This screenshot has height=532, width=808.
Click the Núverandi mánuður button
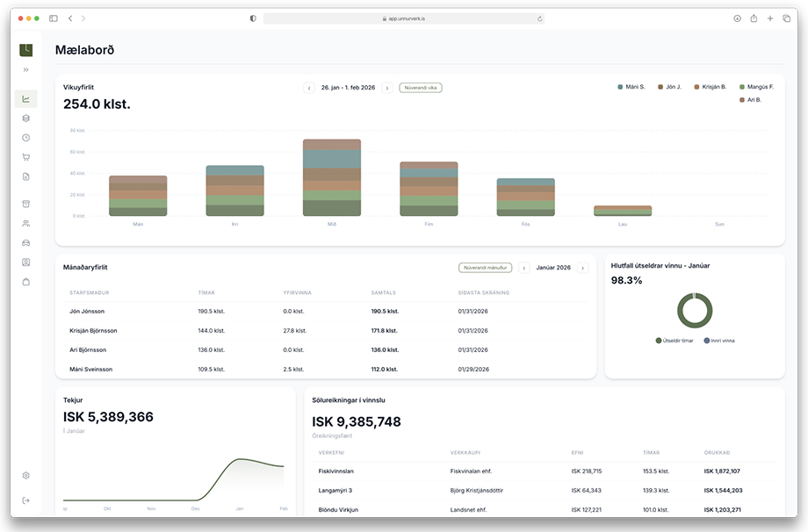(x=485, y=268)
